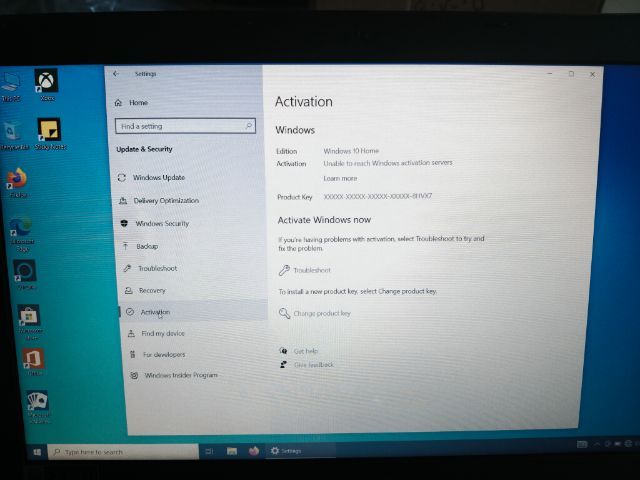Maximize the Settings window

[571, 74]
